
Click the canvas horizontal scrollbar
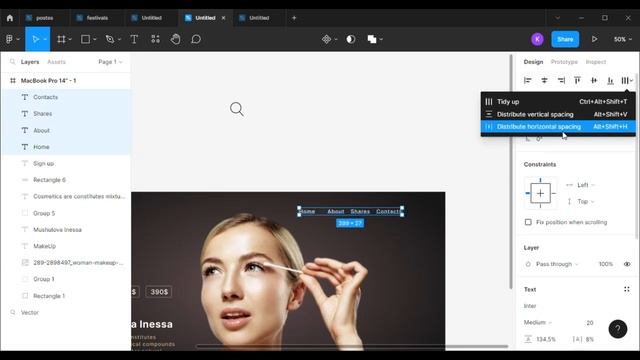click(x=352, y=347)
